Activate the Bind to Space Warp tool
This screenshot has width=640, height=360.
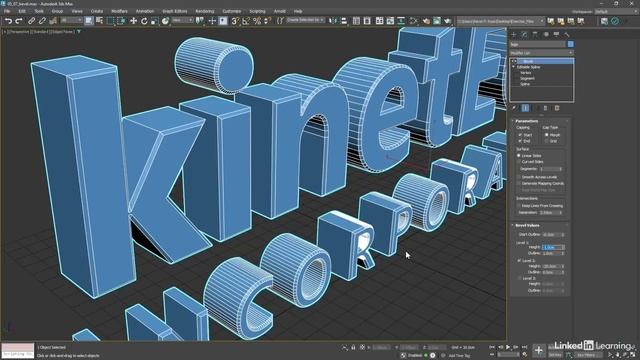click(53, 21)
